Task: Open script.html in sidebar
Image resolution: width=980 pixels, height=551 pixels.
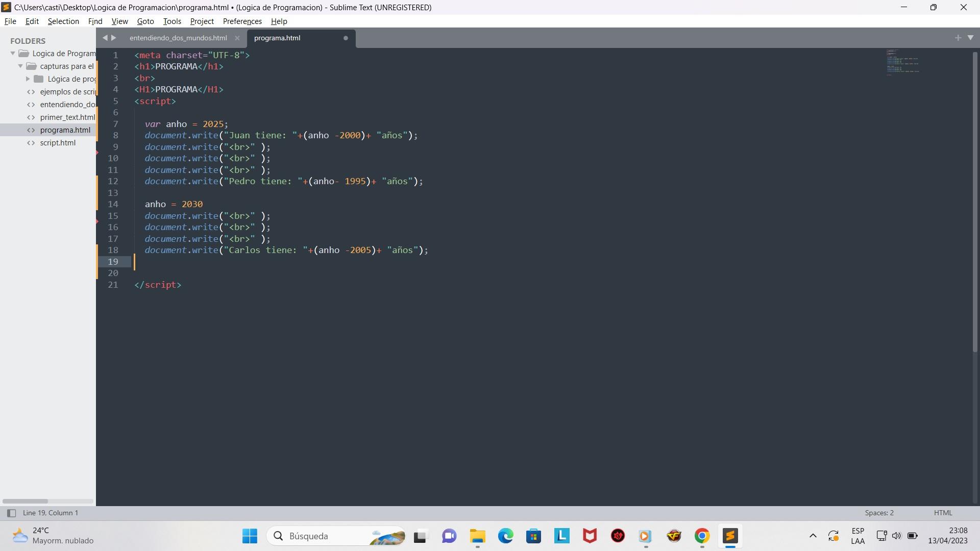Action: point(58,143)
